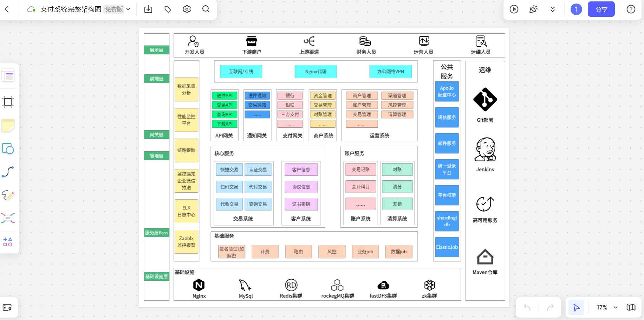Select the 清分 green box

click(x=397, y=187)
